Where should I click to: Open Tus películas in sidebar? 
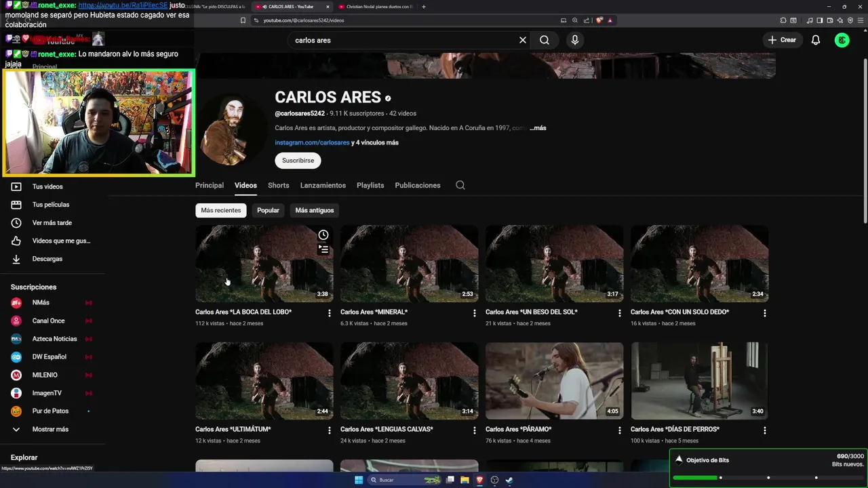(x=51, y=205)
